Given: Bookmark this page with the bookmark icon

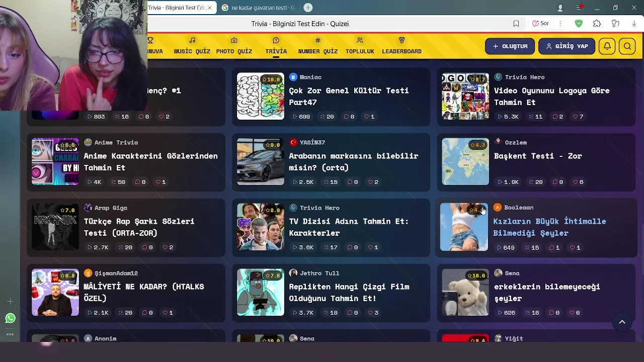Looking at the screenshot, I should pos(516,24).
